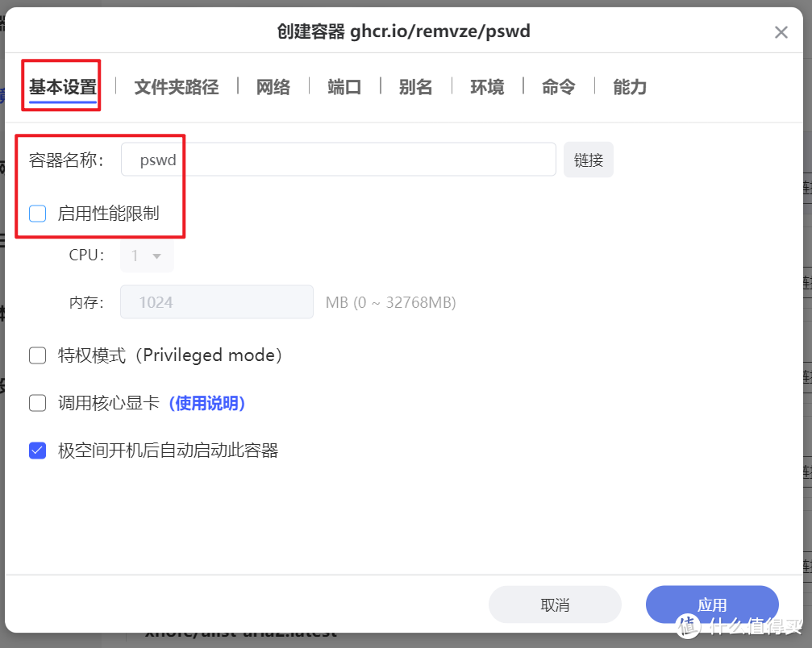The height and width of the screenshot is (648, 812).
Task: Uncheck 极空间开机后自动启动此容器
Action: 37,451
